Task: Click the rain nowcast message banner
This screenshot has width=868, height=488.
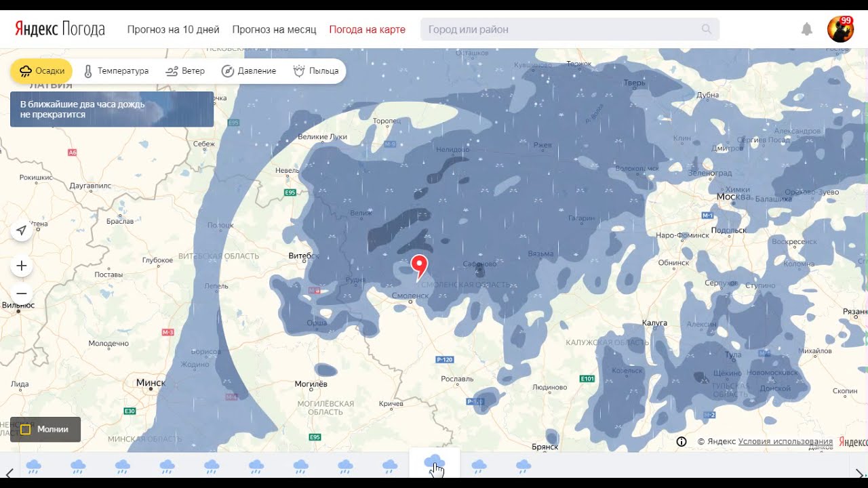Action: click(112, 109)
